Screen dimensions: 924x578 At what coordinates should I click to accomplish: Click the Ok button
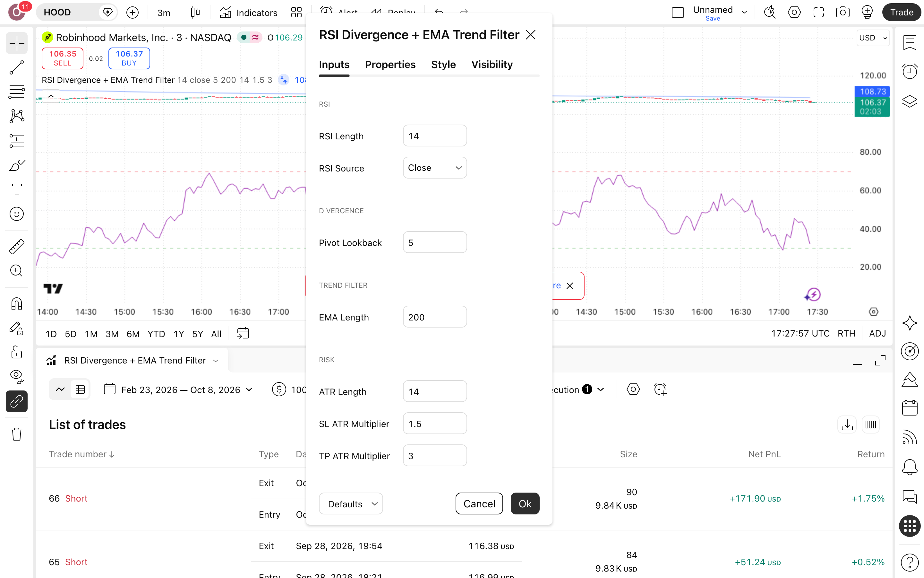click(525, 504)
